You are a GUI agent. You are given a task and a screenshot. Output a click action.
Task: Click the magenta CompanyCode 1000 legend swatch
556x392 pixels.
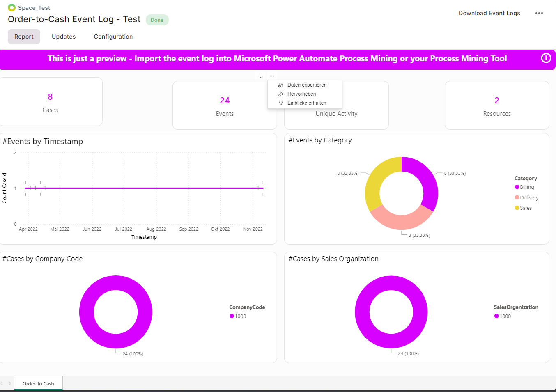232,316
